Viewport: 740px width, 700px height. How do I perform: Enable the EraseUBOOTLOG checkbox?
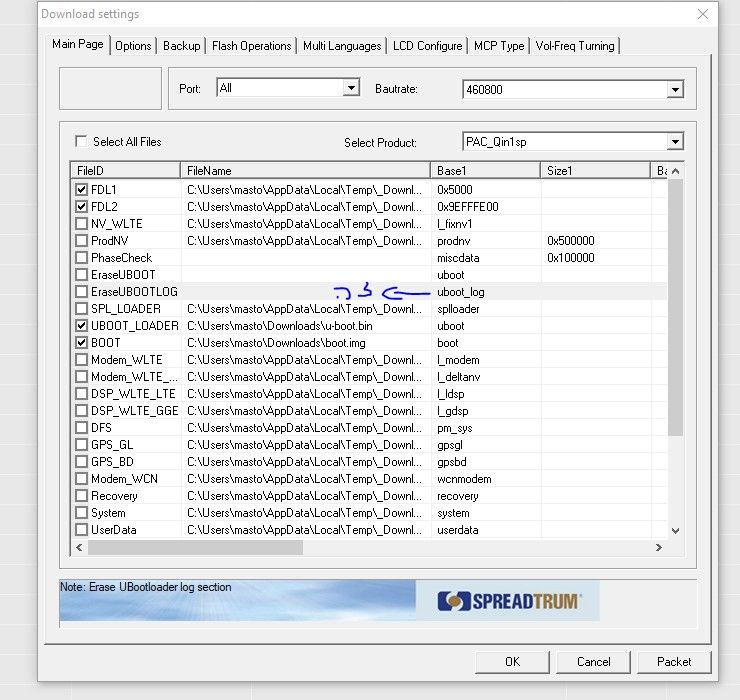click(x=81, y=292)
